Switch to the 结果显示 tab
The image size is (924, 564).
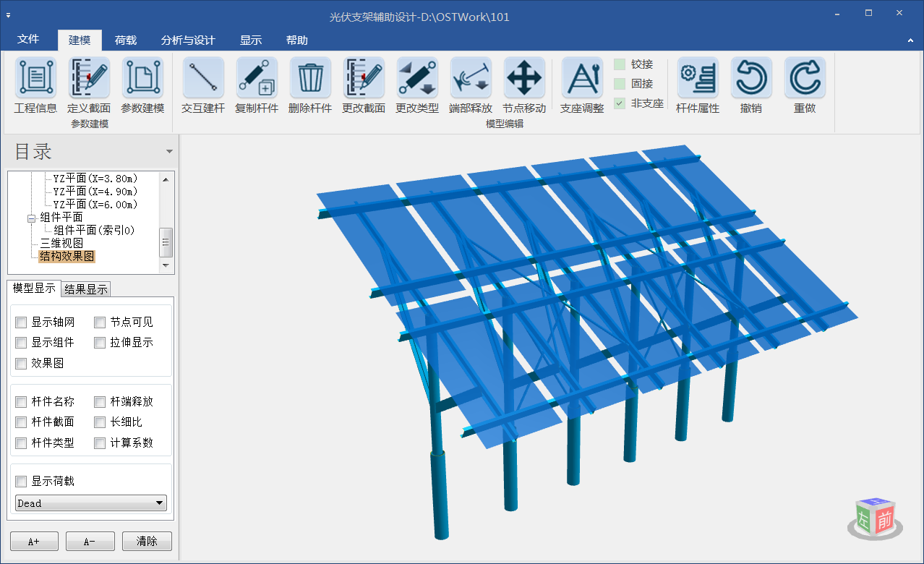pos(86,289)
